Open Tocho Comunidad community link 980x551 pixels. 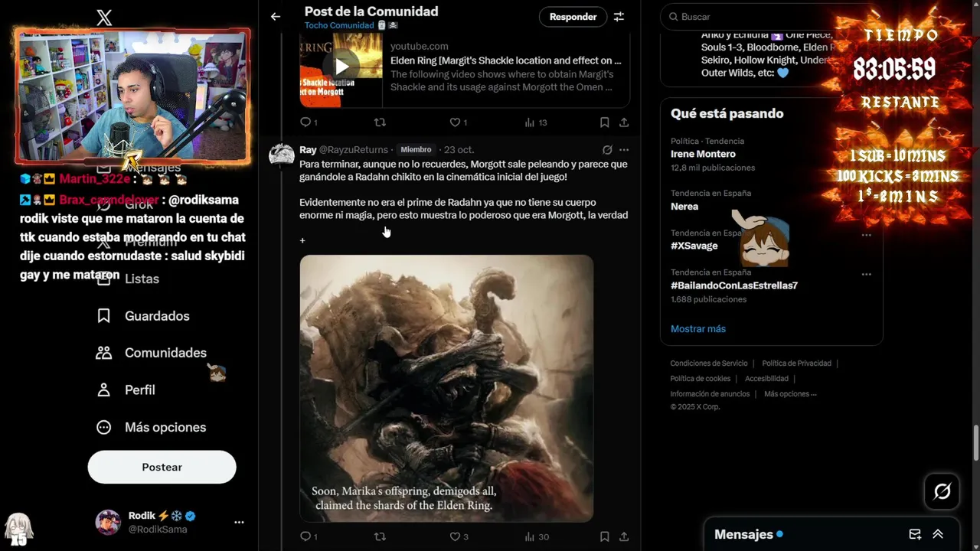click(339, 25)
